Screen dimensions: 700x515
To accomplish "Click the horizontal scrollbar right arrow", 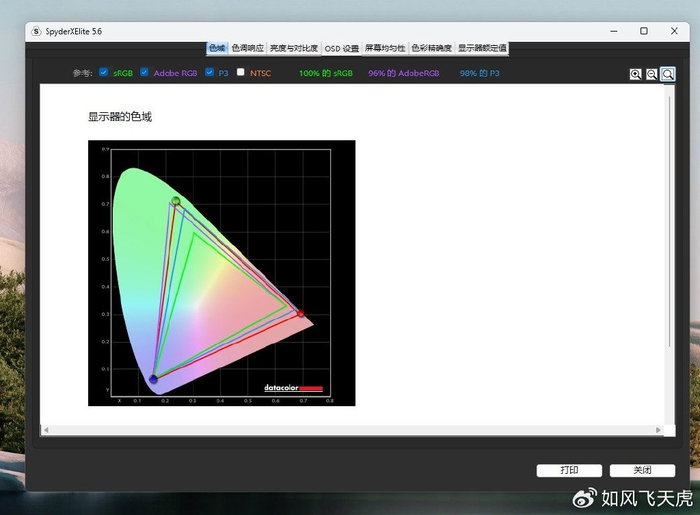I will coord(658,430).
